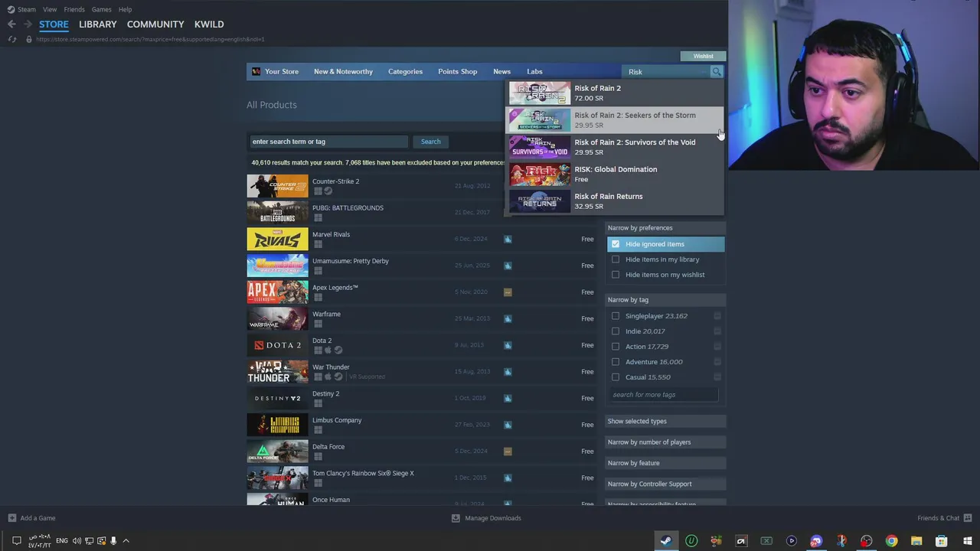The width and height of the screenshot is (980, 551).
Task: Open the New & Noteworthy dropdown
Action: tap(343, 72)
